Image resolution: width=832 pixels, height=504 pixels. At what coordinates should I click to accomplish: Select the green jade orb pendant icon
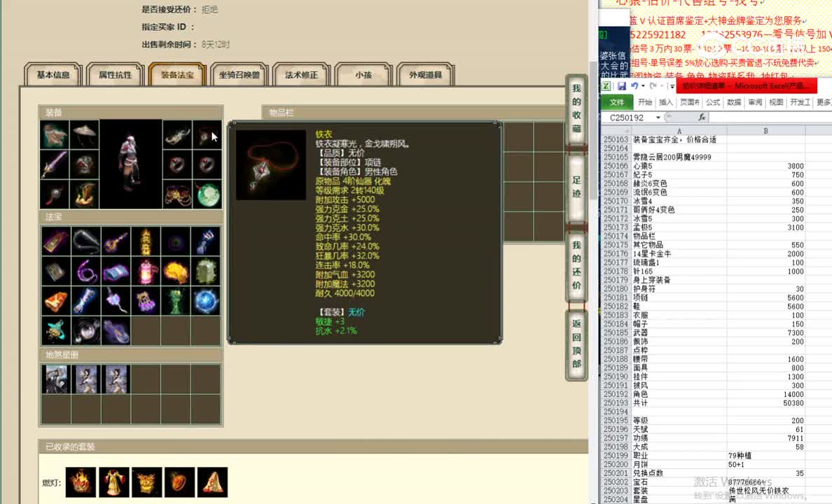207,195
